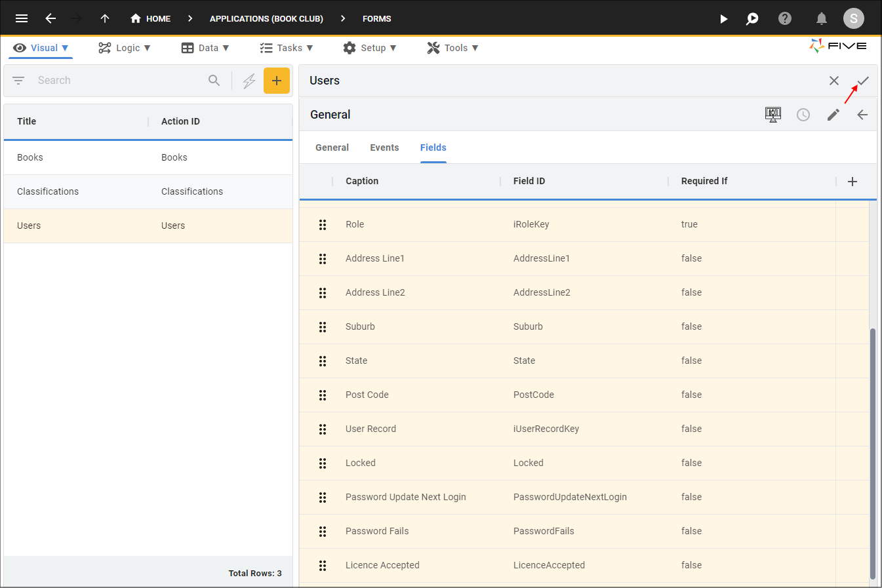Click drag handle of Address Line2 row

click(x=323, y=293)
